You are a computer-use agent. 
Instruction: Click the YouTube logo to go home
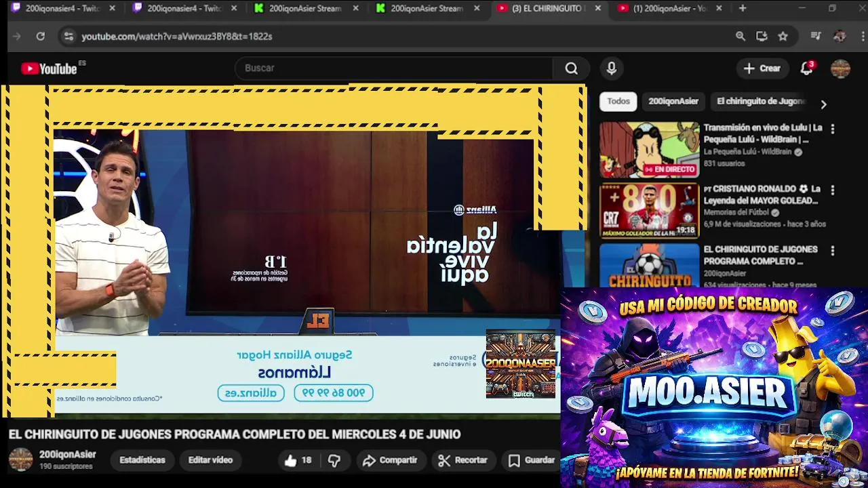coord(49,68)
